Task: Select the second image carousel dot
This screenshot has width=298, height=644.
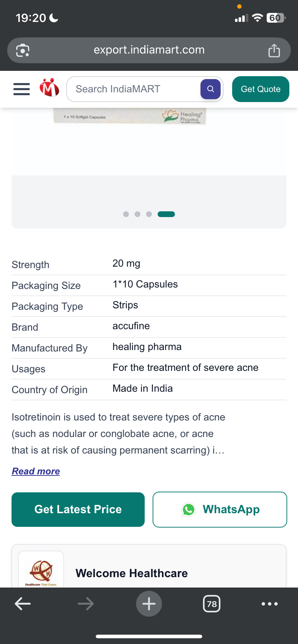Action: tap(137, 214)
